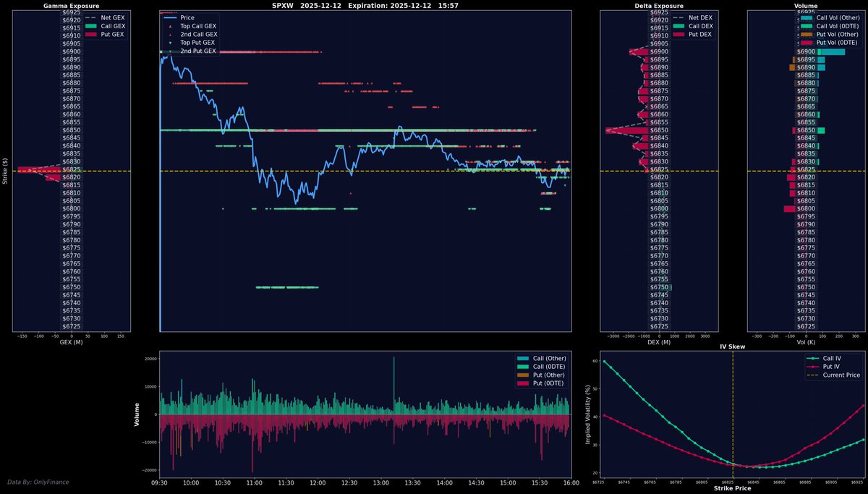Click the 15:00 time axis label

coord(508,482)
